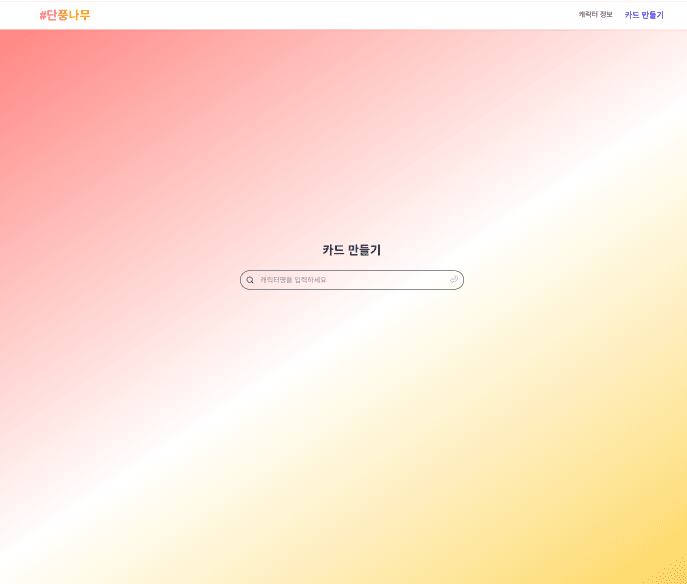Click the magnifier search icon in the search box
The width and height of the screenshot is (687, 584).
tap(250, 280)
